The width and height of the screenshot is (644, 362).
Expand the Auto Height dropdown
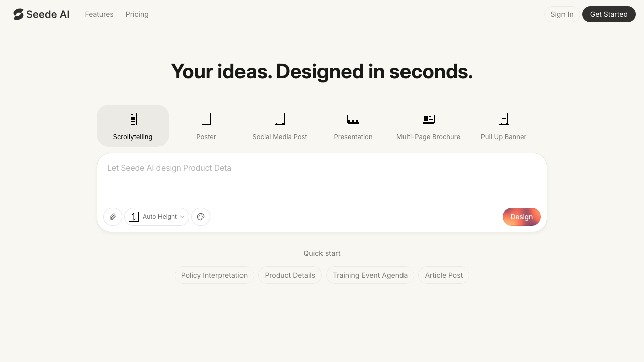point(156,217)
